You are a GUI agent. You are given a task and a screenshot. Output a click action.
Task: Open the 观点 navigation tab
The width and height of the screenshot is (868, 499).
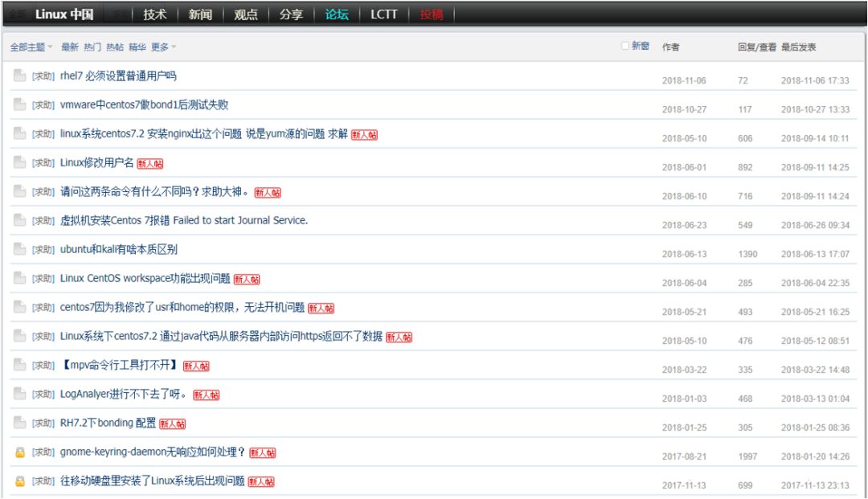(245, 14)
